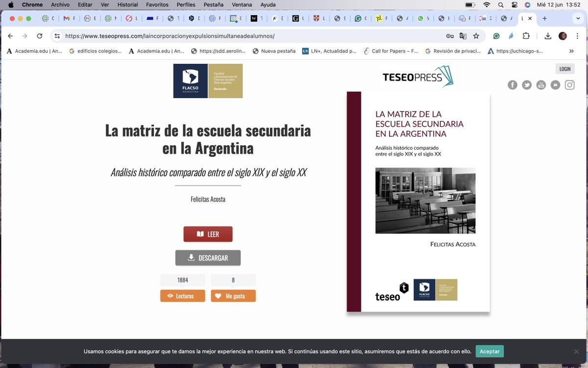Close the cookie notice with the X icon
Screen dimensions: 588x368
tap(576, 351)
